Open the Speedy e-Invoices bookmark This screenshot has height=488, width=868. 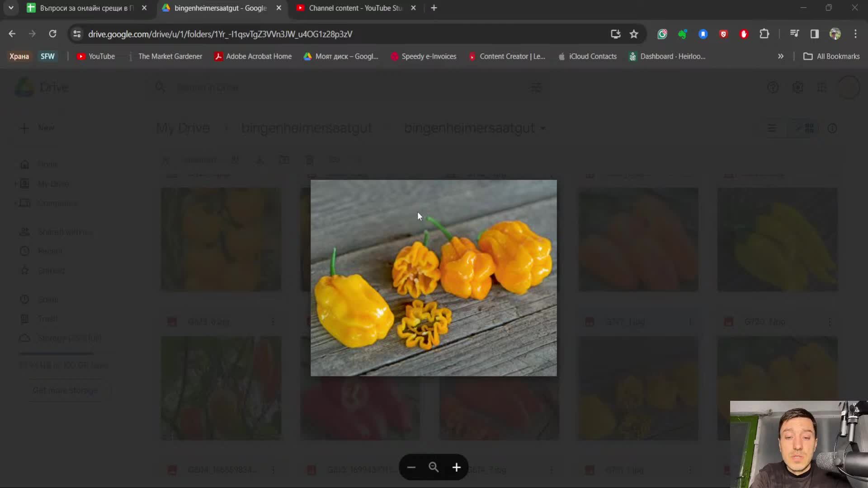[x=424, y=56]
